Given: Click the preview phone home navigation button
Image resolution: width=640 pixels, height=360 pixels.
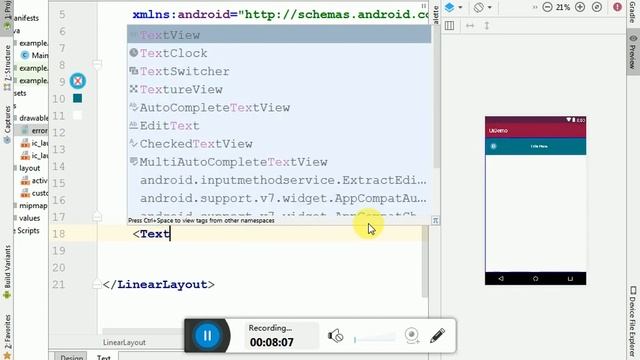Looking at the screenshot, I should pyautogui.click(x=536, y=278).
